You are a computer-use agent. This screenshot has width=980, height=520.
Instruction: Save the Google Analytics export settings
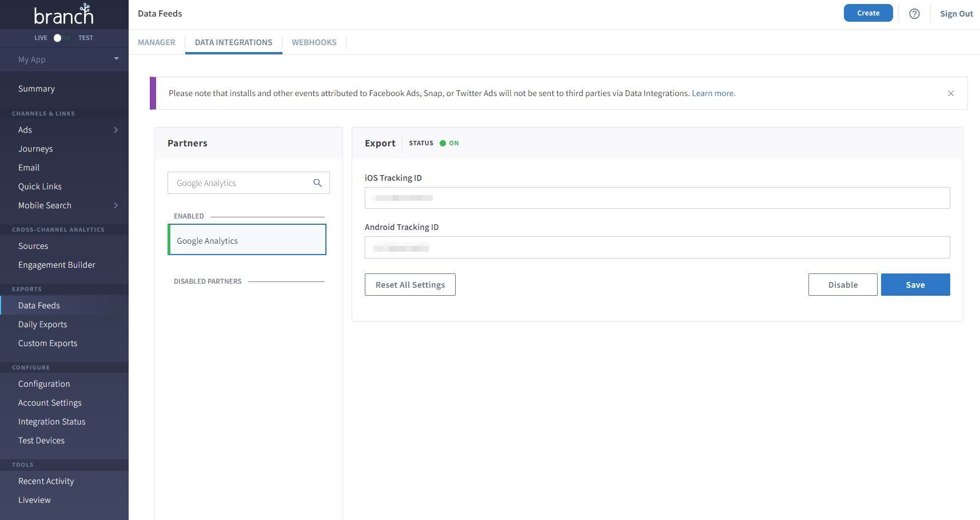(x=915, y=285)
